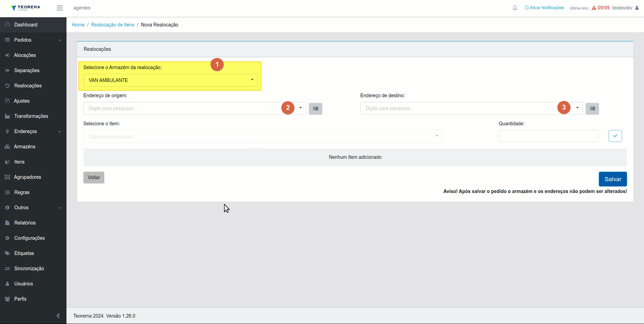Click the Ajustes sidebar icon
The width and height of the screenshot is (644, 324).
[7, 101]
